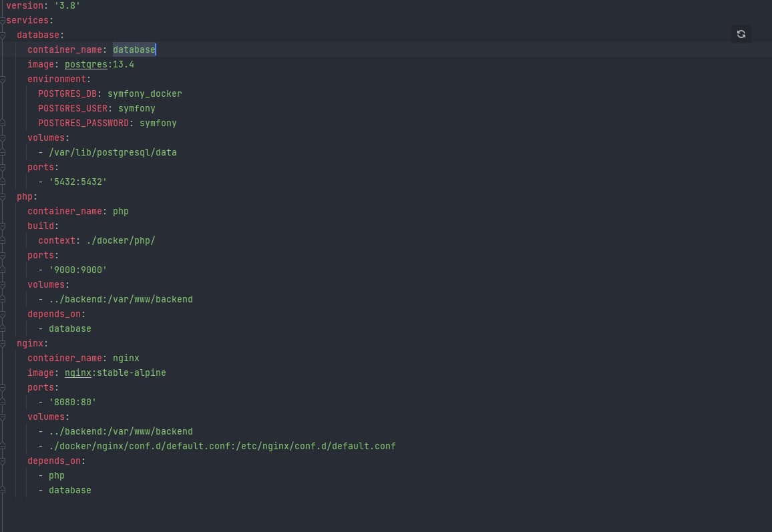772x532 pixels.
Task: Fold the environment section in the gutter
Action: point(3,79)
